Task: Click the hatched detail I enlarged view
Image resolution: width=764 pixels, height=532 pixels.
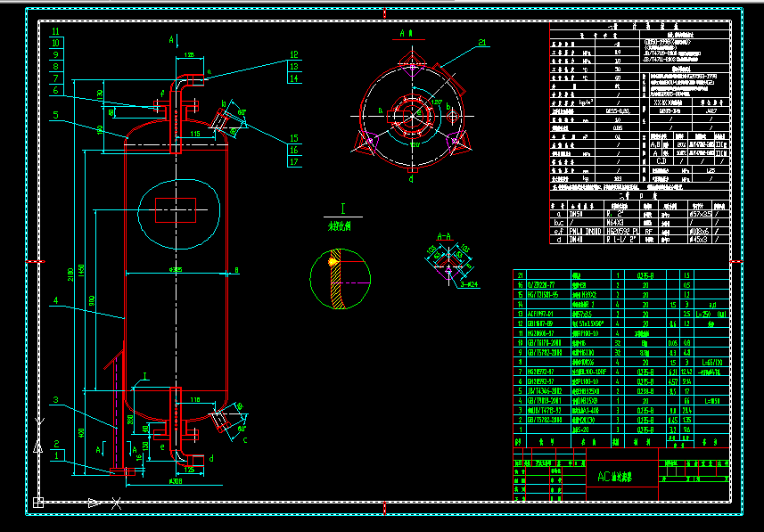Action: pos(340,279)
